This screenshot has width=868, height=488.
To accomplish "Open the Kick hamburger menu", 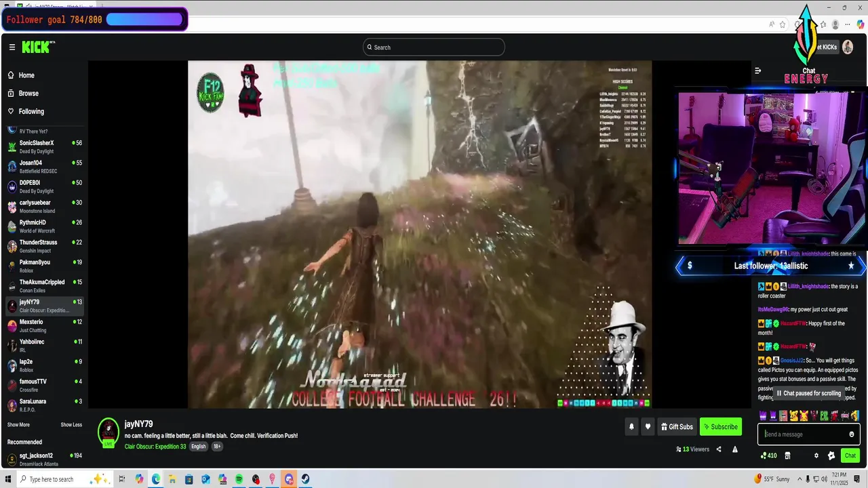I will [x=12, y=47].
